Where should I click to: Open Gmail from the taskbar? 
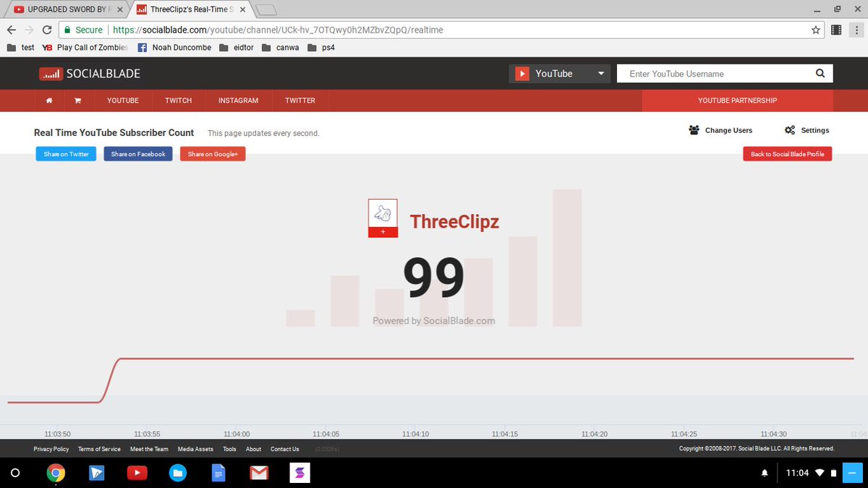pyautogui.click(x=259, y=473)
